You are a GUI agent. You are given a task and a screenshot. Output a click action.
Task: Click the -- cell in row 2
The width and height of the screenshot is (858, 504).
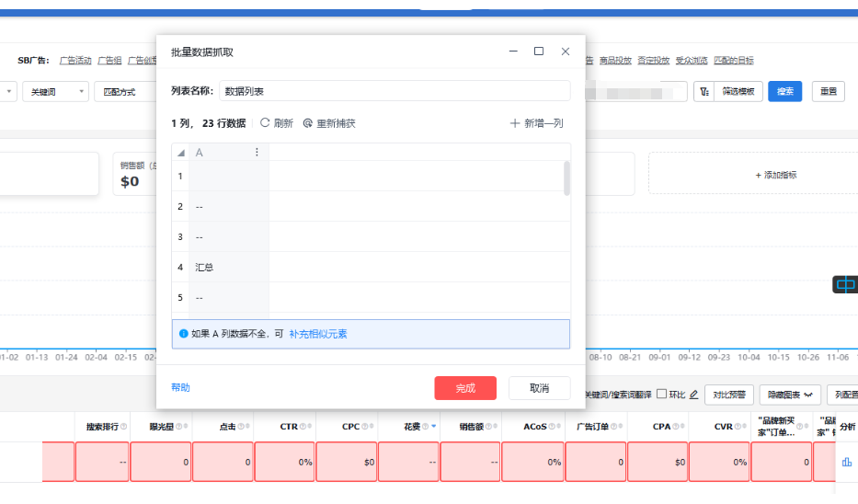click(229, 206)
